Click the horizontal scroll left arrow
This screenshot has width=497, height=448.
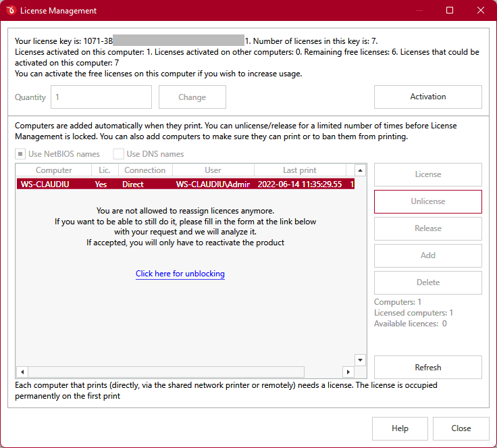22,372
